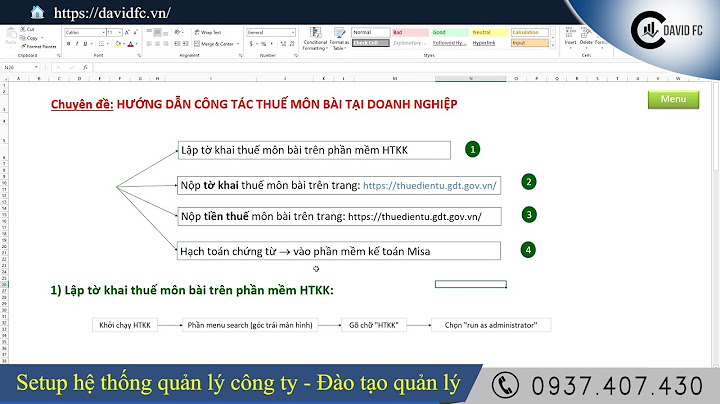Apply the Check Cell style

[x=371, y=43]
